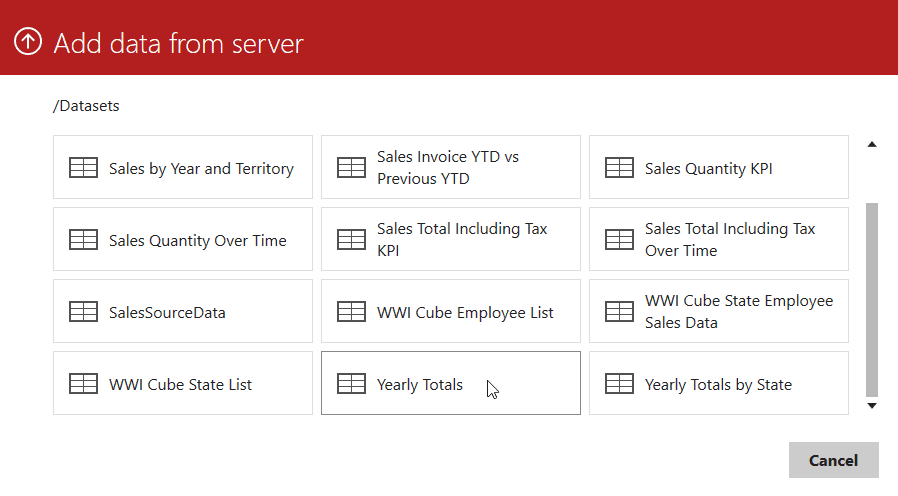Click the scroll down arrow
Image resolution: width=898 pixels, height=496 pixels.
coord(872,406)
